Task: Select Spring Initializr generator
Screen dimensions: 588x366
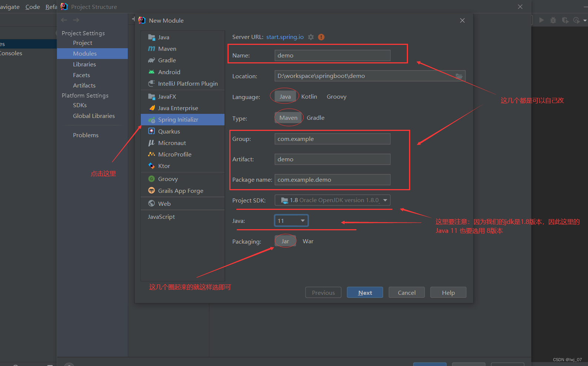Action: click(183, 119)
